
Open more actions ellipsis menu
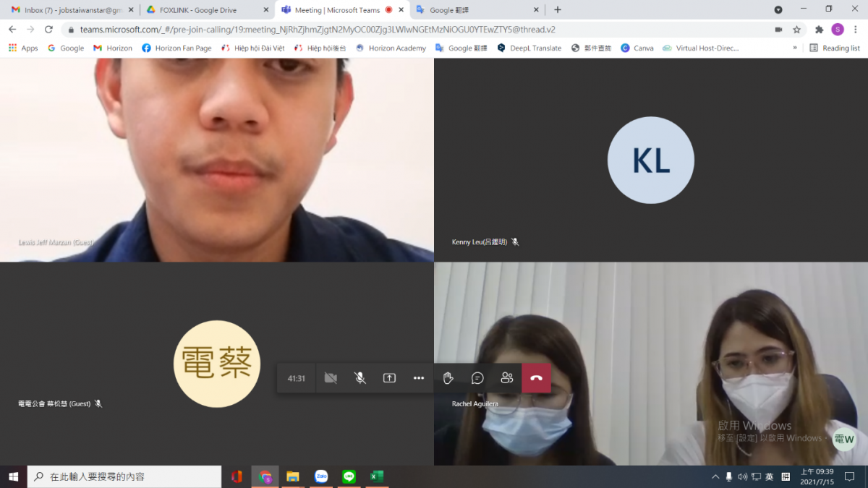[x=419, y=378]
